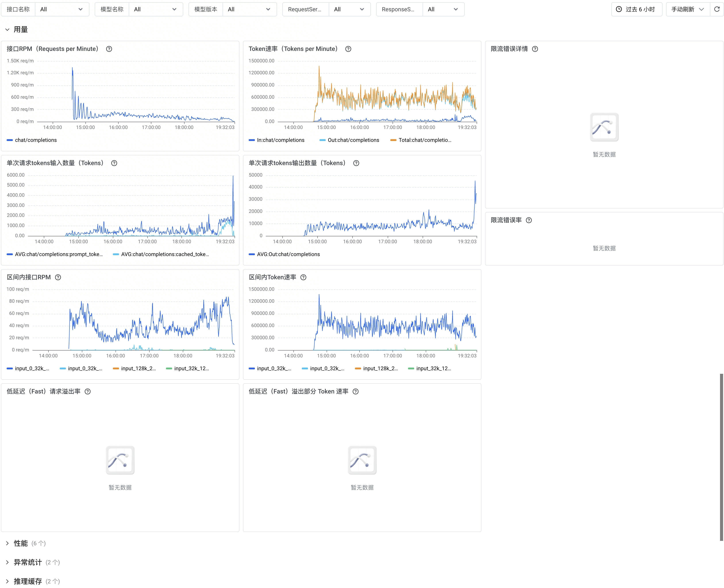
Task: Expand the 性能 section
Action: coord(7,543)
